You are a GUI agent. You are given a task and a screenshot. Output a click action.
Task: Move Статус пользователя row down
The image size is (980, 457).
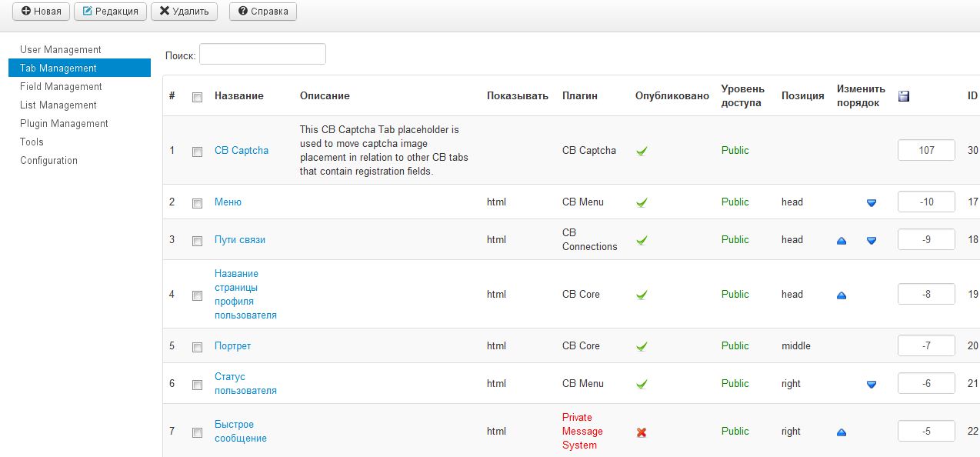point(872,384)
